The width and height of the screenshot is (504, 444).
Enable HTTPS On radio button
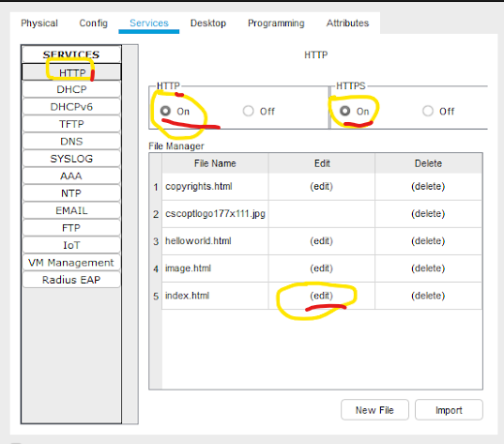coord(344,111)
